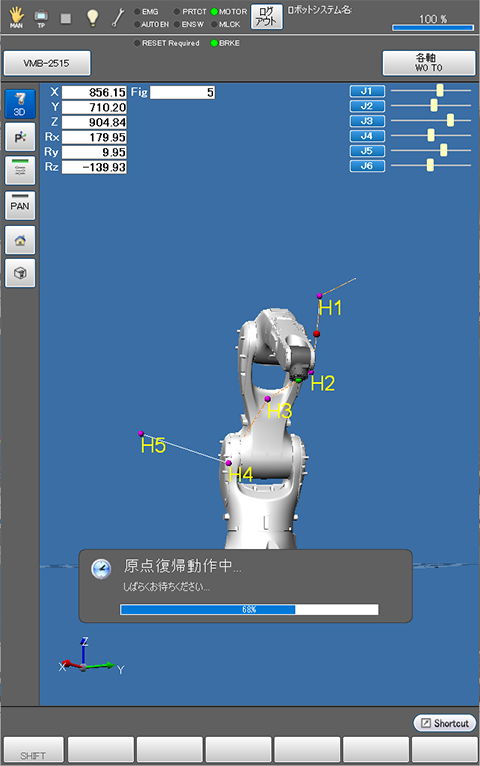480x766 pixels.
Task: Click the J3 joint slider handle
Action: (450, 120)
